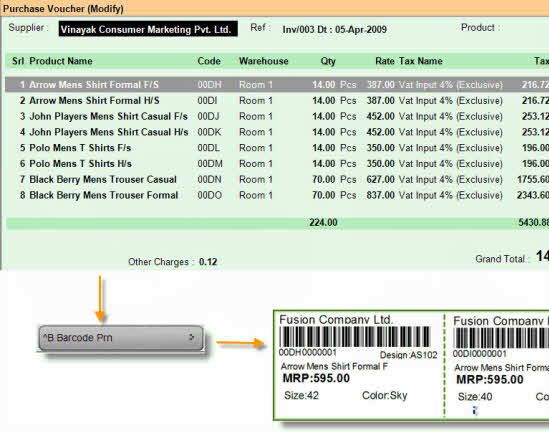Select Polo Mens T Shirts F/s row
Viewport: 549px width, 432px height.
[277, 148]
